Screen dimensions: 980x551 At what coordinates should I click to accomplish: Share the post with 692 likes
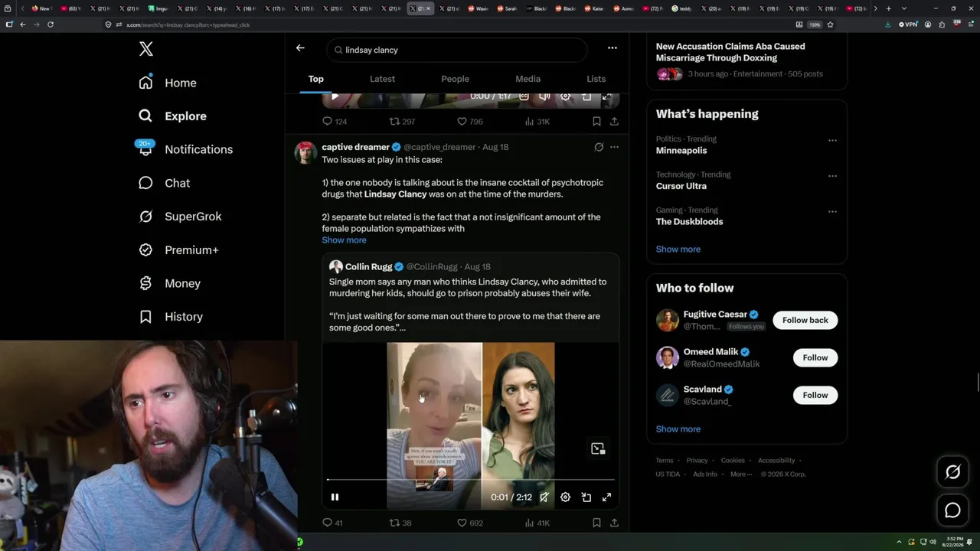coord(614,523)
